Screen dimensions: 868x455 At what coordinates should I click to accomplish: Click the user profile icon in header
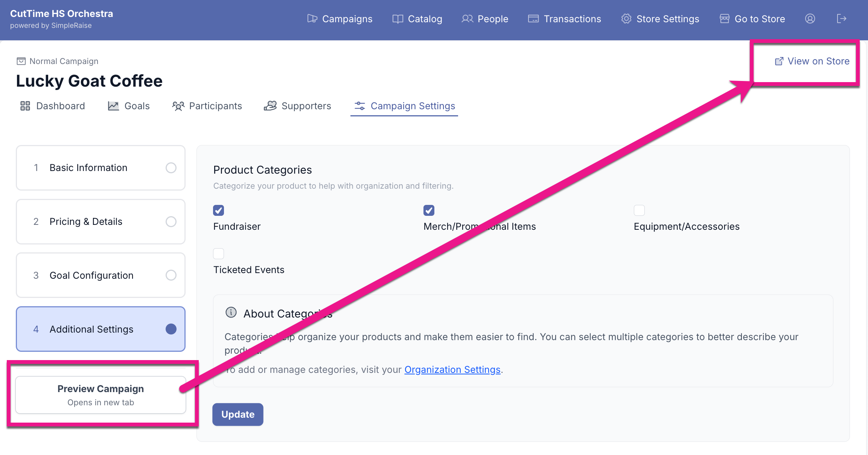tap(810, 19)
